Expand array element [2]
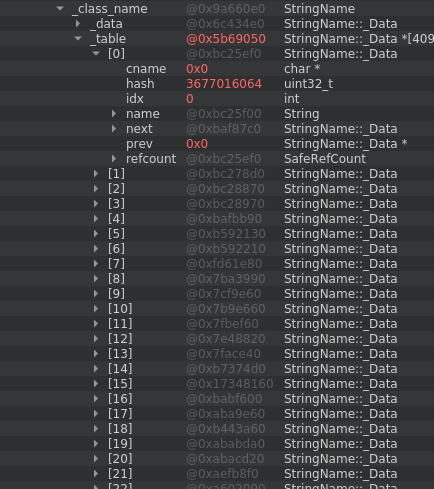434x489 pixels. tap(96, 189)
